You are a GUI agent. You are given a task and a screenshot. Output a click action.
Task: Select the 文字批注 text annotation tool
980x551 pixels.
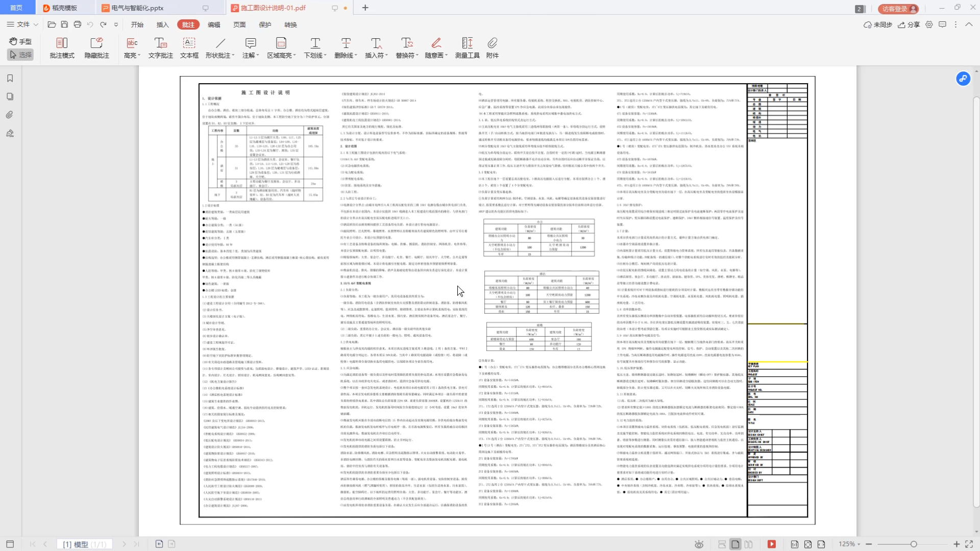(x=160, y=48)
